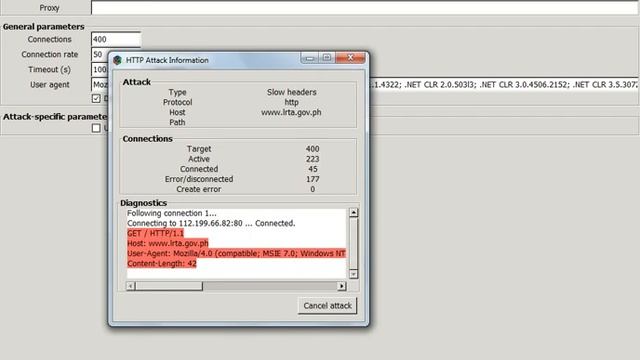Viewport: 640px width, 360px height.
Task: Click the diagnostics horizontal scroll right arrow
Action: [342, 286]
